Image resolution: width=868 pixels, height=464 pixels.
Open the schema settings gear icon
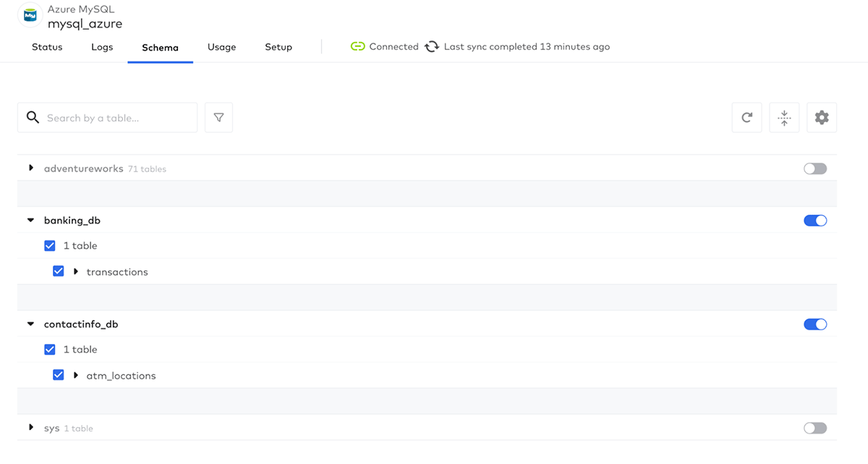[x=822, y=117]
